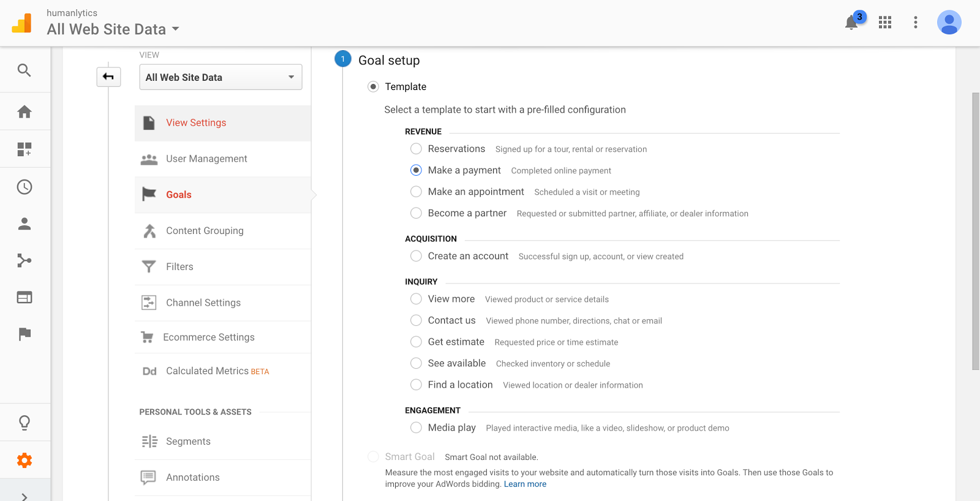980x501 pixels.
Task: Open View Settings menu item
Action: click(x=196, y=123)
